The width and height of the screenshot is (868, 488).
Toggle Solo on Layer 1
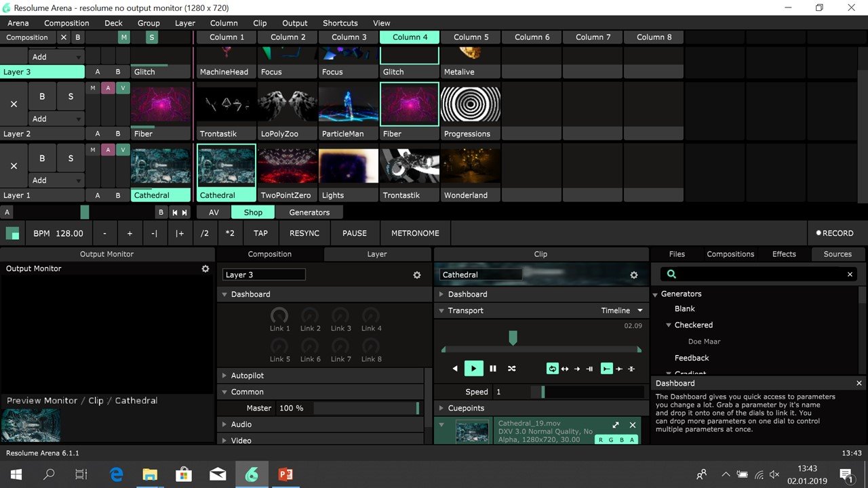coord(71,159)
